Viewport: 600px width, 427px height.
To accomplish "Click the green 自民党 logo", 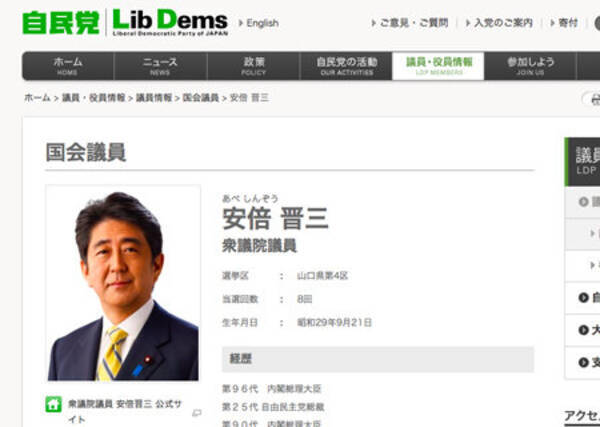I will click(61, 23).
